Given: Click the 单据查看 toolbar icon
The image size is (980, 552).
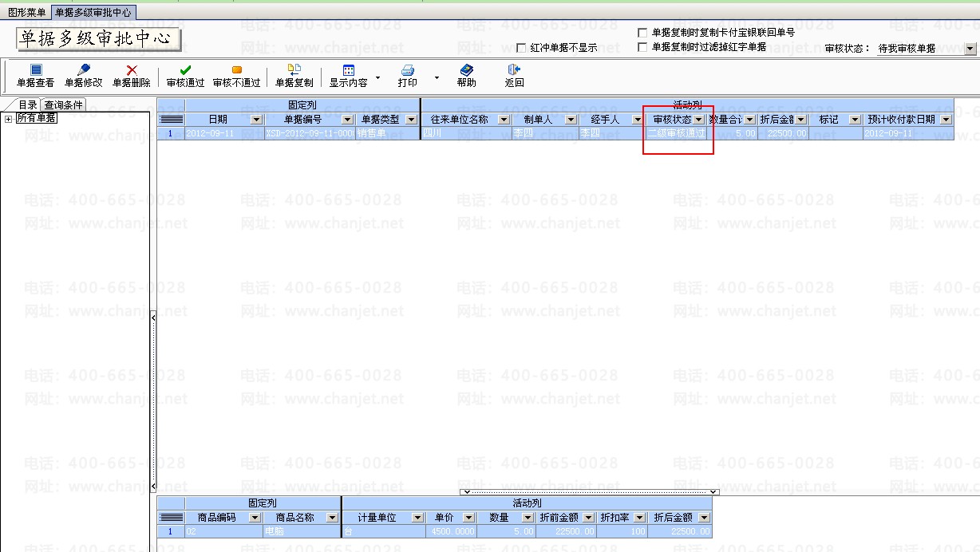Looking at the screenshot, I should (35, 71).
